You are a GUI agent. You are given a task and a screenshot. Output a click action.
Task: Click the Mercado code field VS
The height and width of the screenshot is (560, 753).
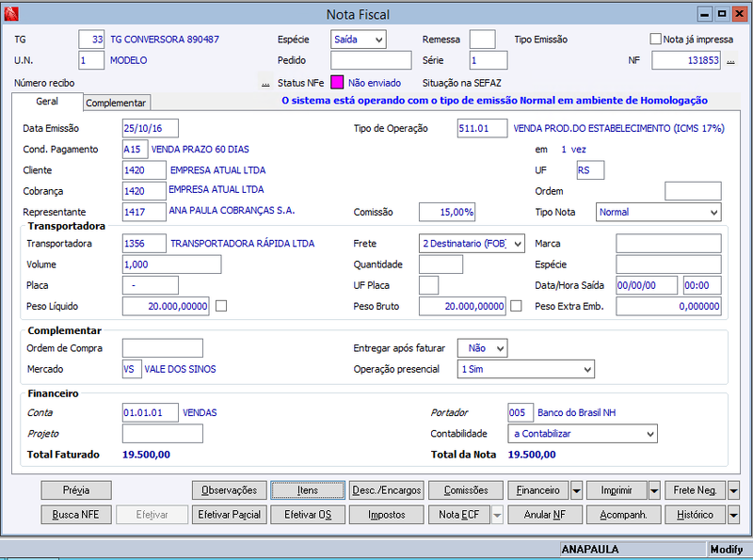point(132,369)
